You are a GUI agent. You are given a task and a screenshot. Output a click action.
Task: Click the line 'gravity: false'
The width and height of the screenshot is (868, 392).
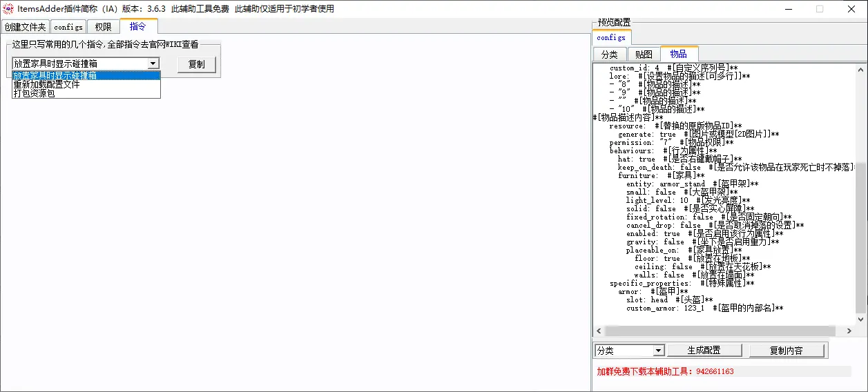[x=703, y=242]
